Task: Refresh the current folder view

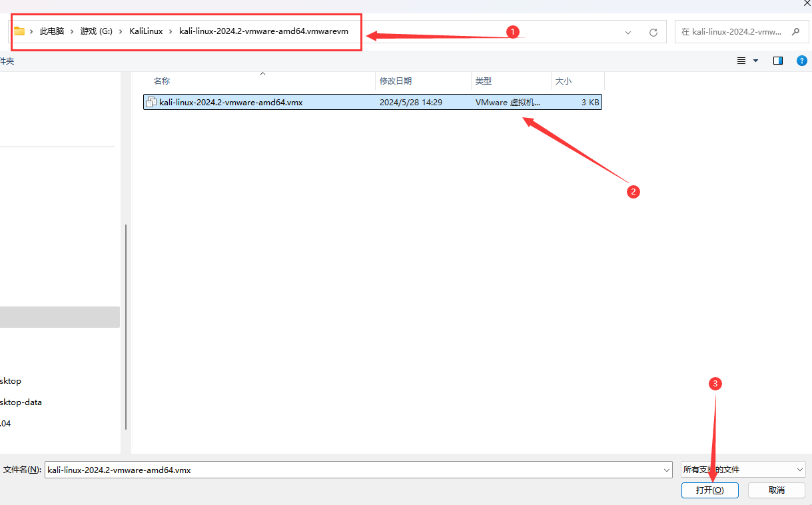Action: (x=653, y=32)
